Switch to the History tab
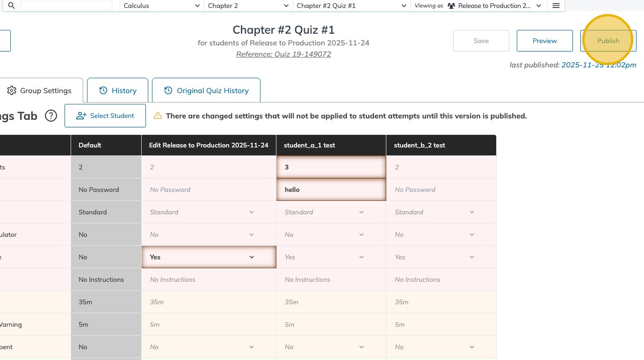The width and height of the screenshot is (644, 360). coord(118,91)
